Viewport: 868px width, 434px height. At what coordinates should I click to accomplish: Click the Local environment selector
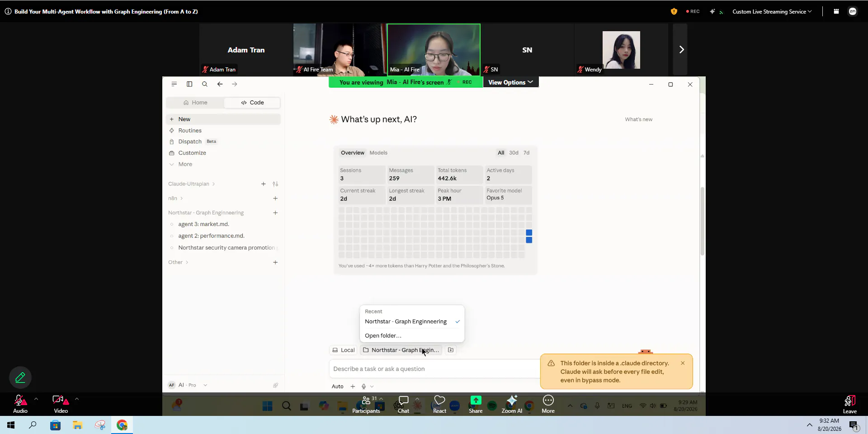[344, 350]
